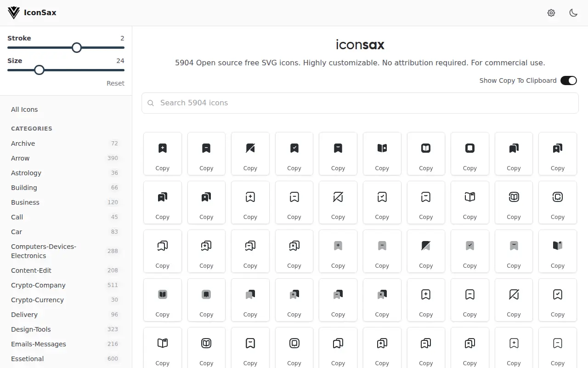Select solid black rounded-square open-book icon
This screenshot has height=368, width=588.
426,148
